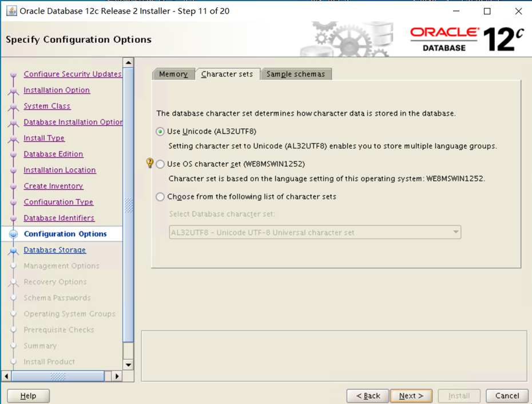Cancel the installation with Cancel button
The width and height of the screenshot is (532, 404).
[507, 395]
